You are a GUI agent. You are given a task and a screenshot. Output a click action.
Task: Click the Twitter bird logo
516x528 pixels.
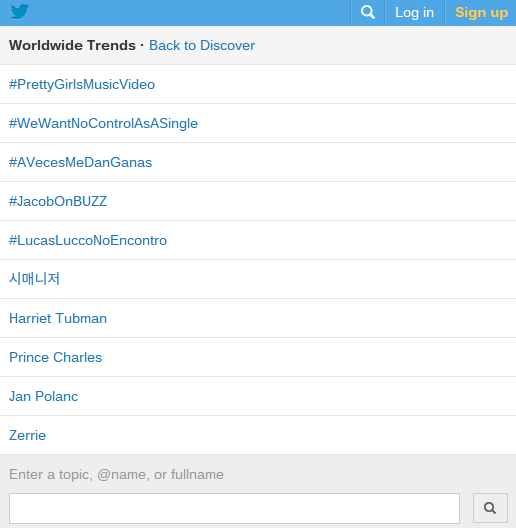tap(20, 12)
